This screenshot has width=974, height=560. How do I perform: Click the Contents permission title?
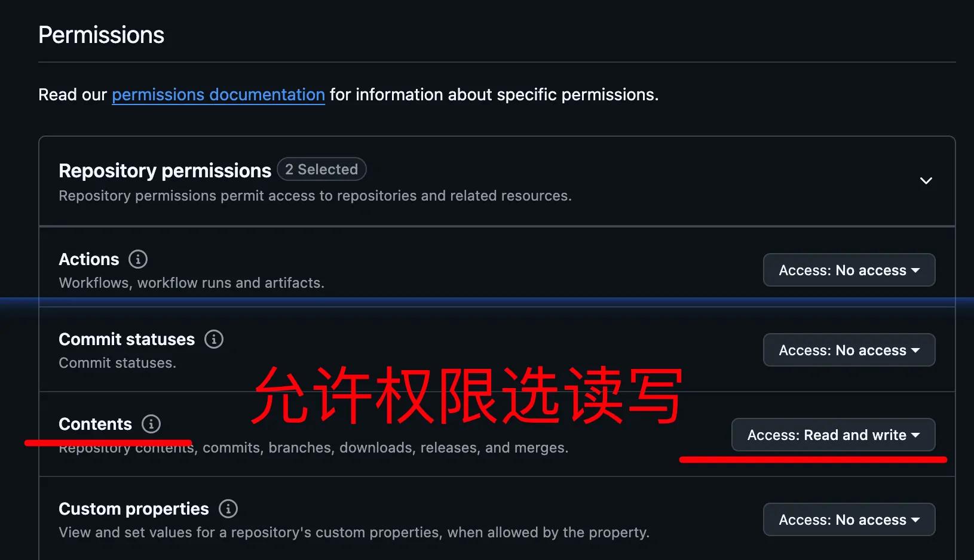(95, 424)
